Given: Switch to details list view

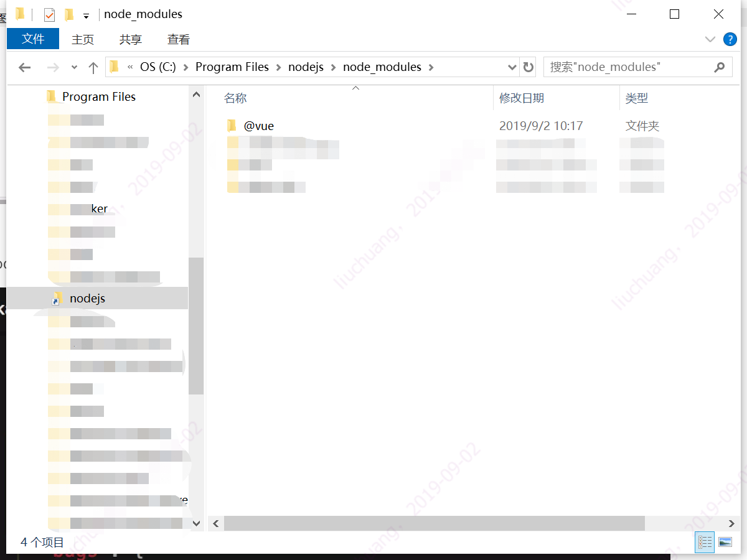Looking at the screenshot, I should pos(705,542).
